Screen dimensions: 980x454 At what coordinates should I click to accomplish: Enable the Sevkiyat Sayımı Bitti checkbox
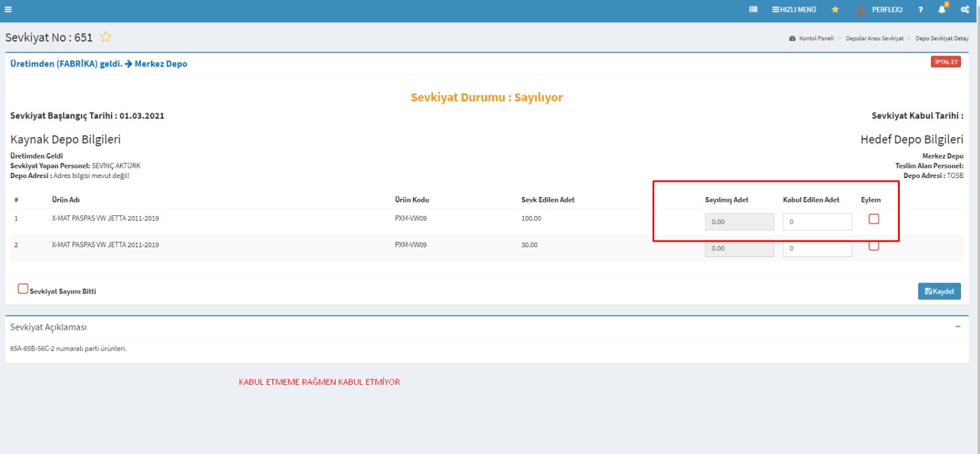pyautogui.click(x=23, y=289)
